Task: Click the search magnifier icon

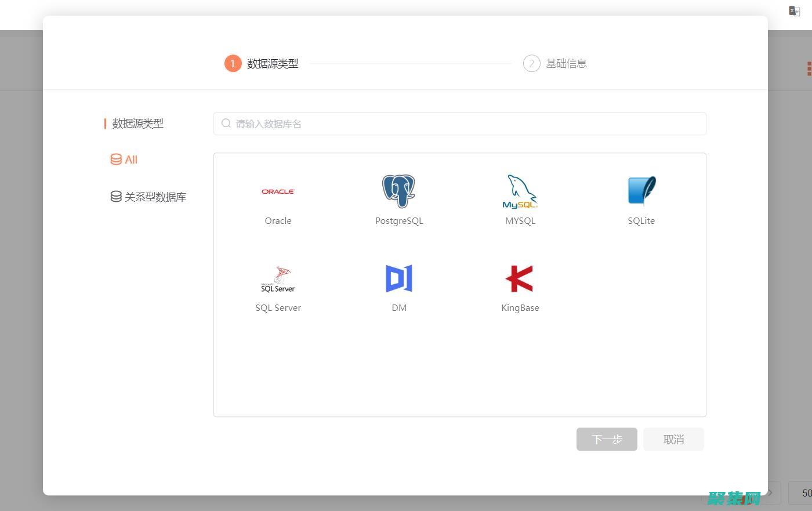Action: coord(226,124)
